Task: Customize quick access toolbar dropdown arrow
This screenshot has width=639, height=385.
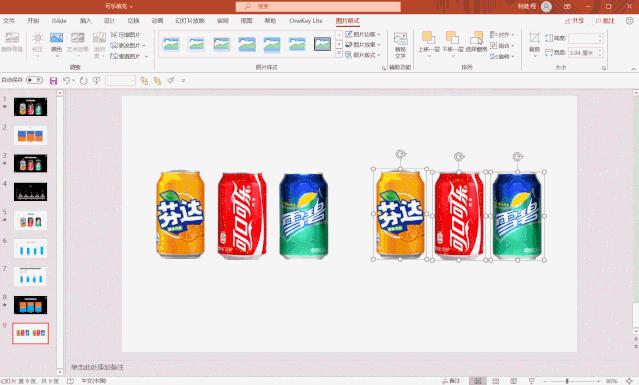Action: coord(183,81)
